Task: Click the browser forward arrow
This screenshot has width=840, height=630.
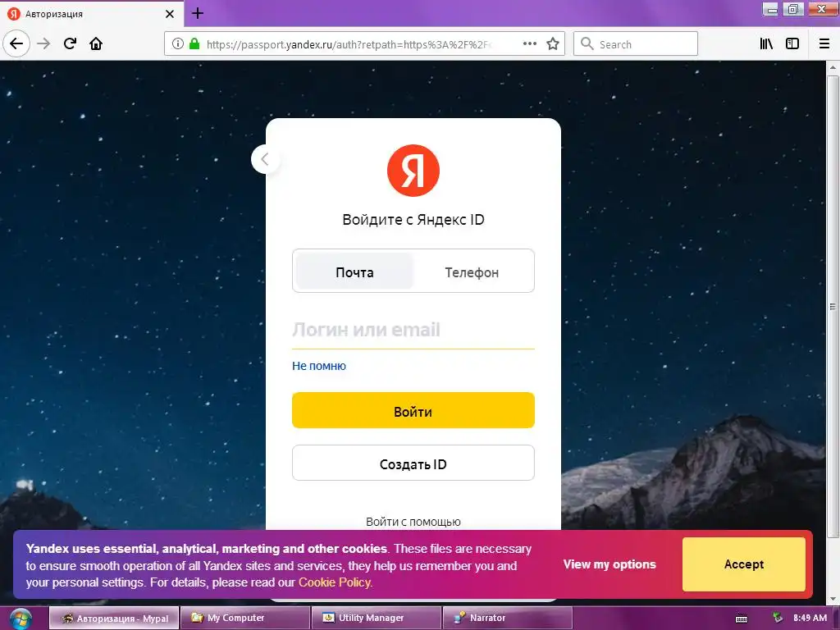Action: (x=43, y=44)
